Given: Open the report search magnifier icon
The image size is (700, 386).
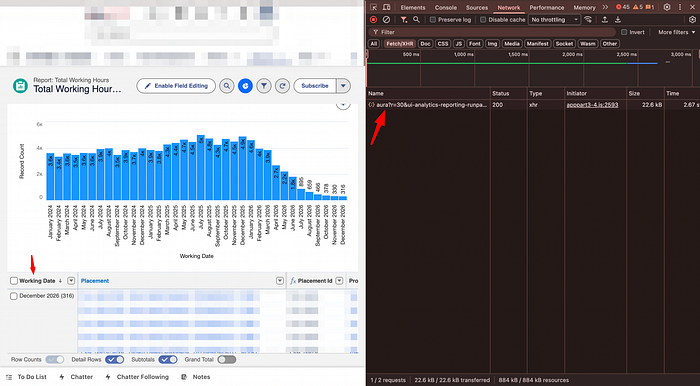Looking at the screenshot, I should (x=227, y=86).
